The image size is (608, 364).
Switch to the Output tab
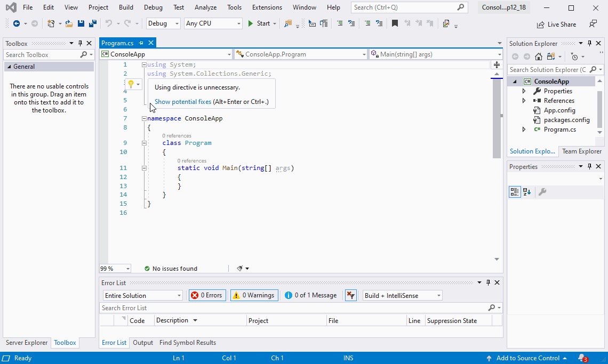(143, 343)
